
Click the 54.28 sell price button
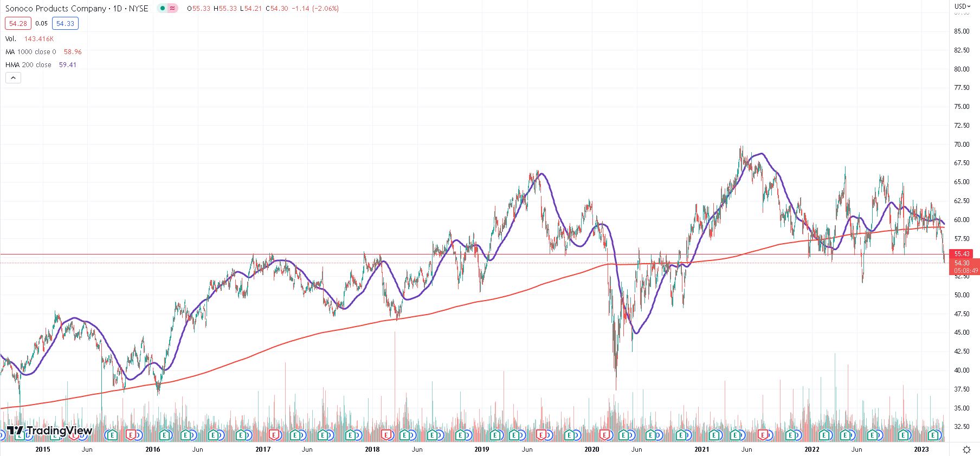coord(18,23)
